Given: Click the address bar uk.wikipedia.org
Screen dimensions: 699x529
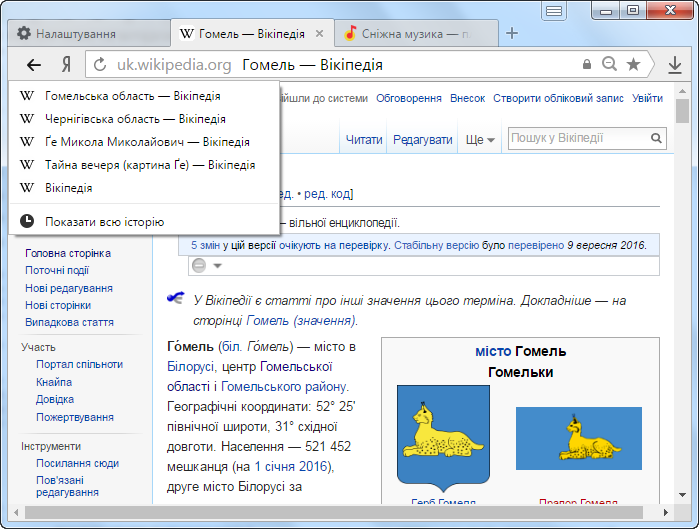Looking at the screenshot, I should coord(174,65).
